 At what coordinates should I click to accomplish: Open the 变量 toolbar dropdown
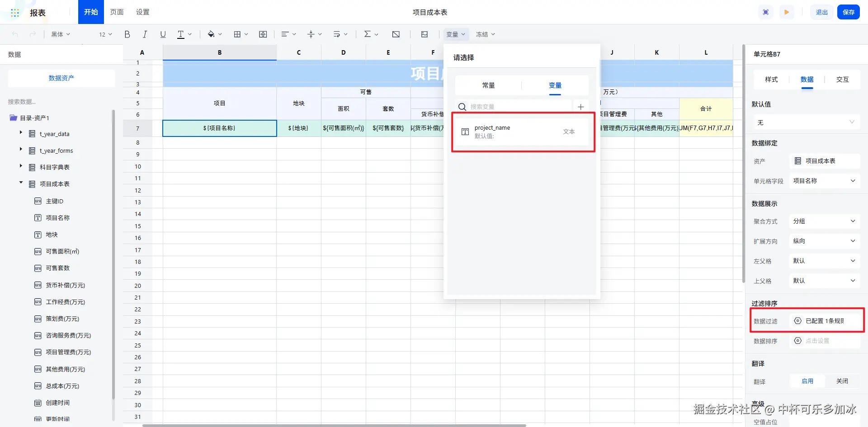coord(456,34)
